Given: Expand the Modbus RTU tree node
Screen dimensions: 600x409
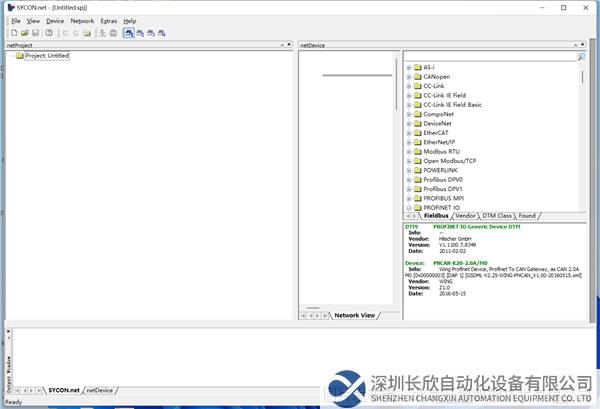Looking at the screenshot, I should tap(408, 151).
